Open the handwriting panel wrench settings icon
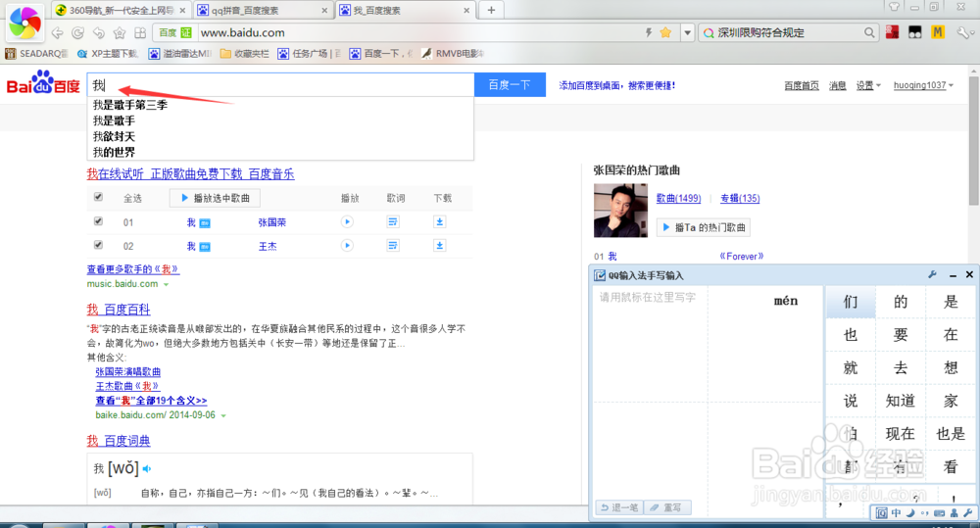The width and height of the screenshot is (980, 528). click(933, 274)
